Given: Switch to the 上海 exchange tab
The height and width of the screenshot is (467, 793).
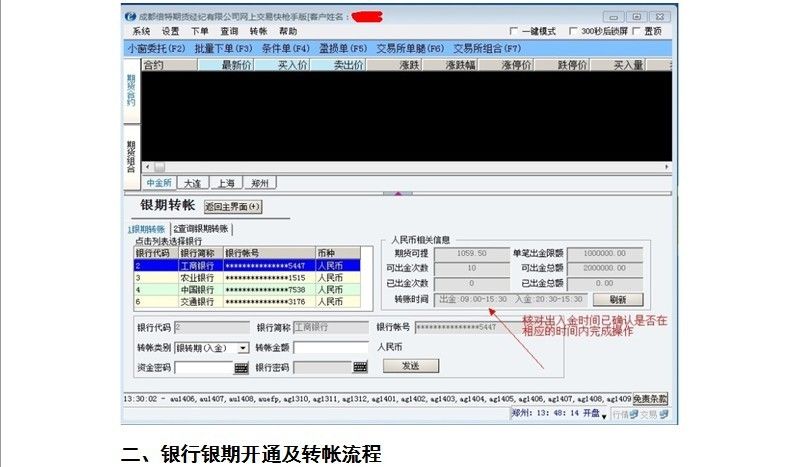Looking at the screenshot, I should coord(225,183).
